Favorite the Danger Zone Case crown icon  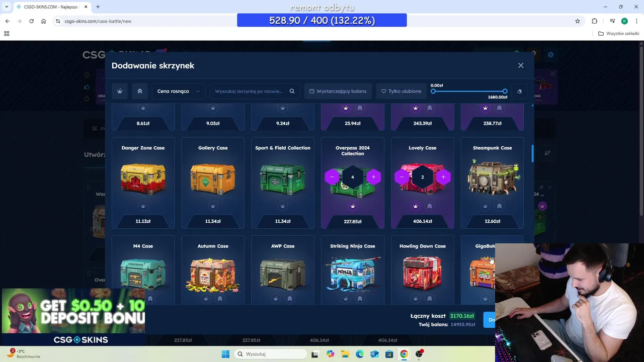pyautogui.click(x=143, y=206)
